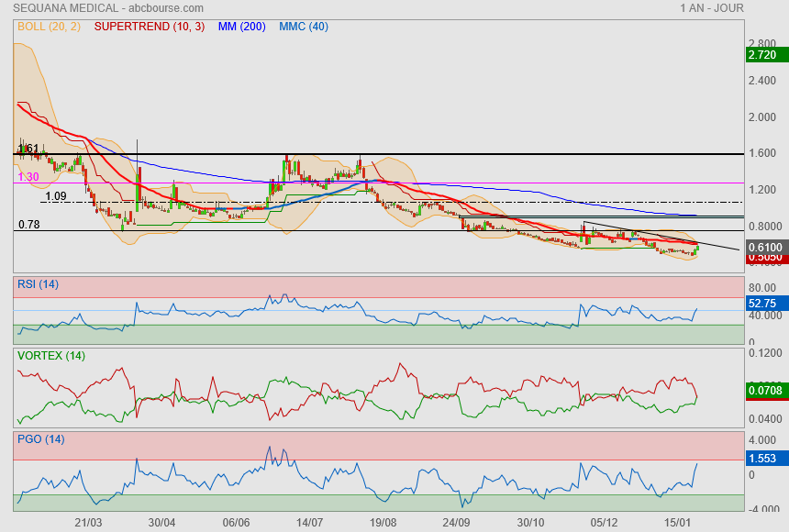Click the green 0.0708 Vortex value tag
The width and height of the screenshot is (789, 532).
765,391
